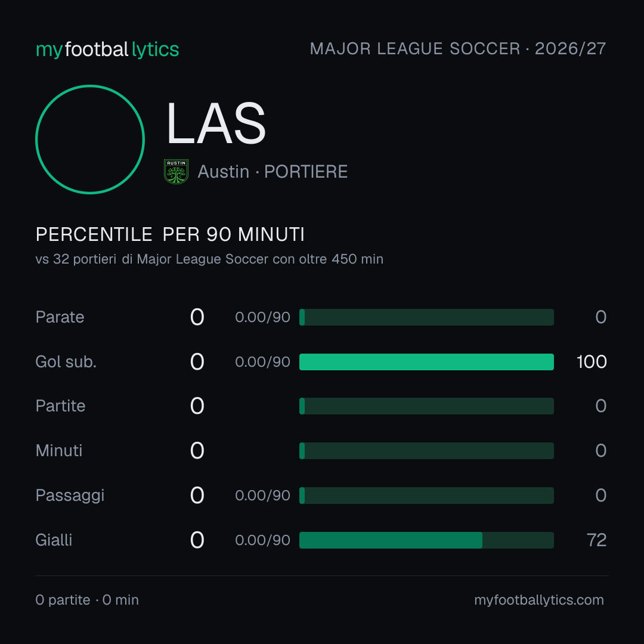
Task: Click the empty player photo circle
Action: [90, 139]
